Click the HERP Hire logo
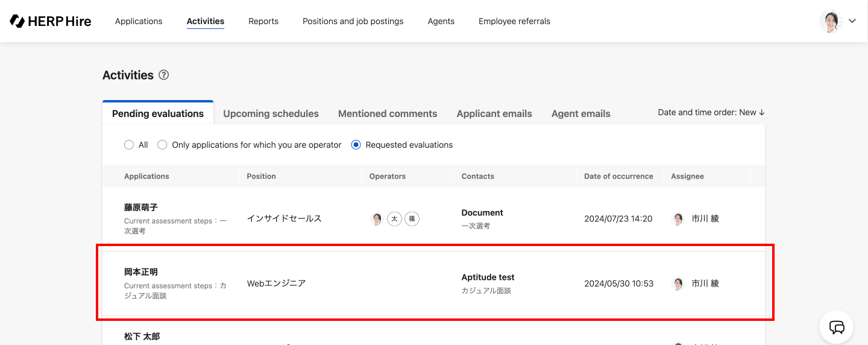868x345 pixels. pyautogui.click(x=51, y=21)
